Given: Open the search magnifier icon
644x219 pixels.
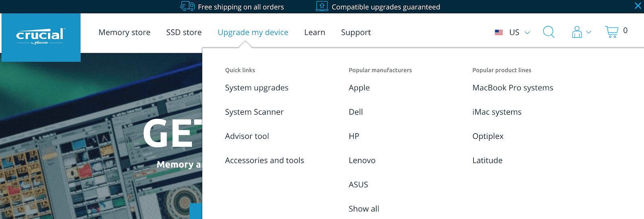Looking at the screenshot, I should click(x=549, y=32).
